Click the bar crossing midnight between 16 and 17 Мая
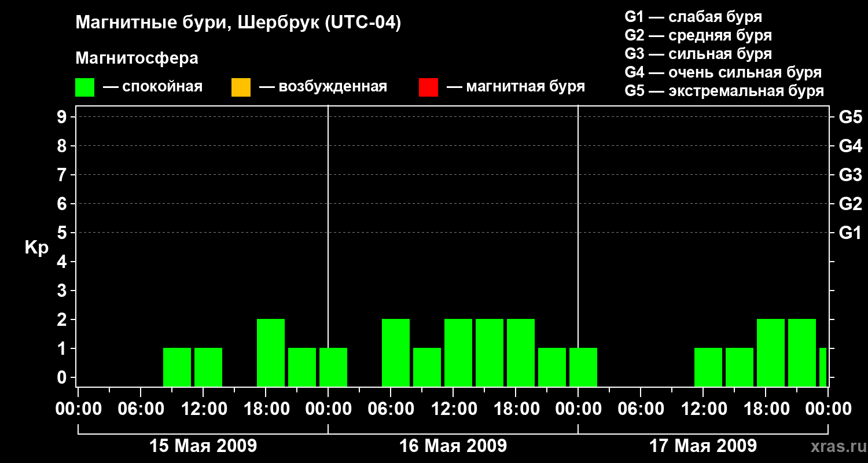The image size is (868, 463). click(583, 367)
